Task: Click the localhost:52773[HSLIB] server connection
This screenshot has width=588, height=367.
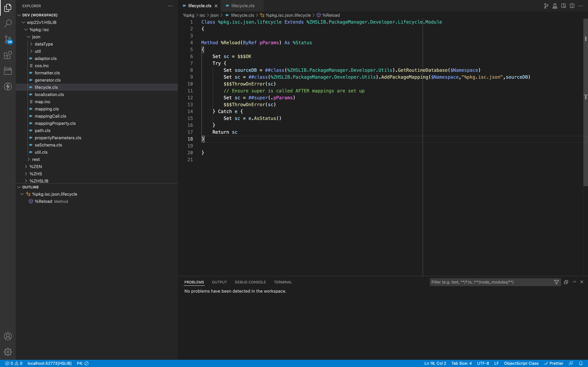Action: coord(50,363)
